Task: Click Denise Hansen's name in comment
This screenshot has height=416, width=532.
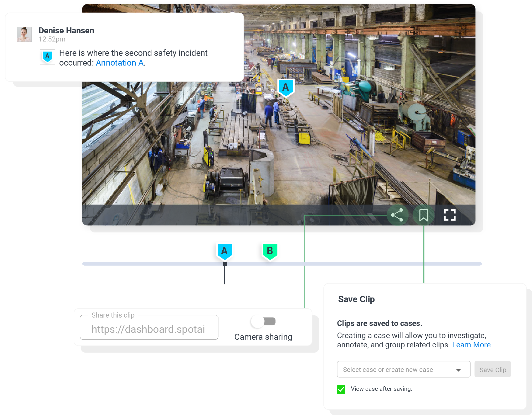Action: click(66, 31)
